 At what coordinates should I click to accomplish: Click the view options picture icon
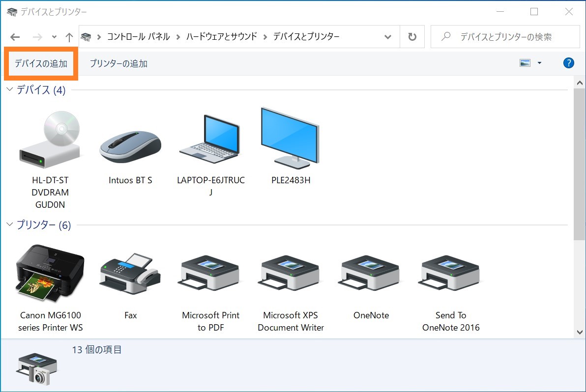coord(525,63)
